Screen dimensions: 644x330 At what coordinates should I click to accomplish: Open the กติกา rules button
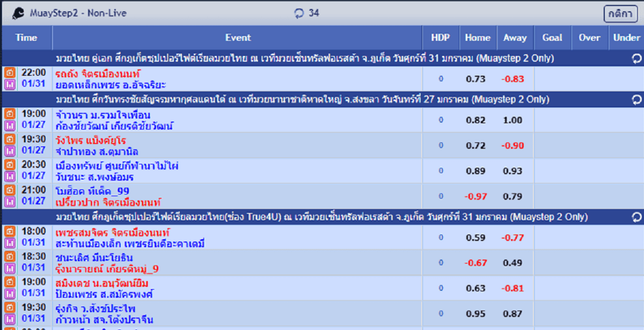620,13
